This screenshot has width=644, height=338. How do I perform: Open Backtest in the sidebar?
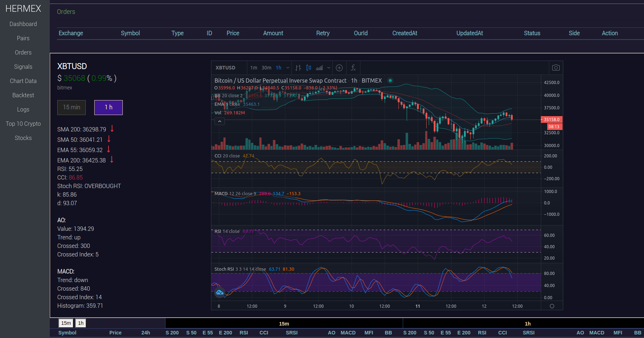(23, 95)
